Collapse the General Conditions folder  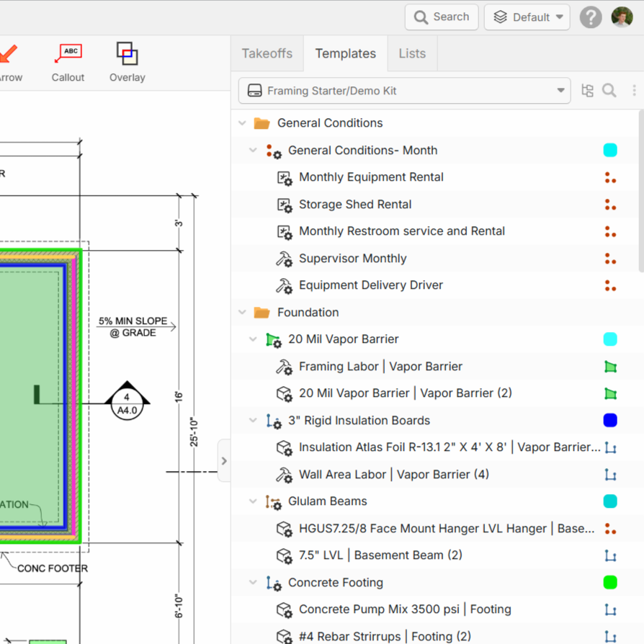tap(242, 123)
